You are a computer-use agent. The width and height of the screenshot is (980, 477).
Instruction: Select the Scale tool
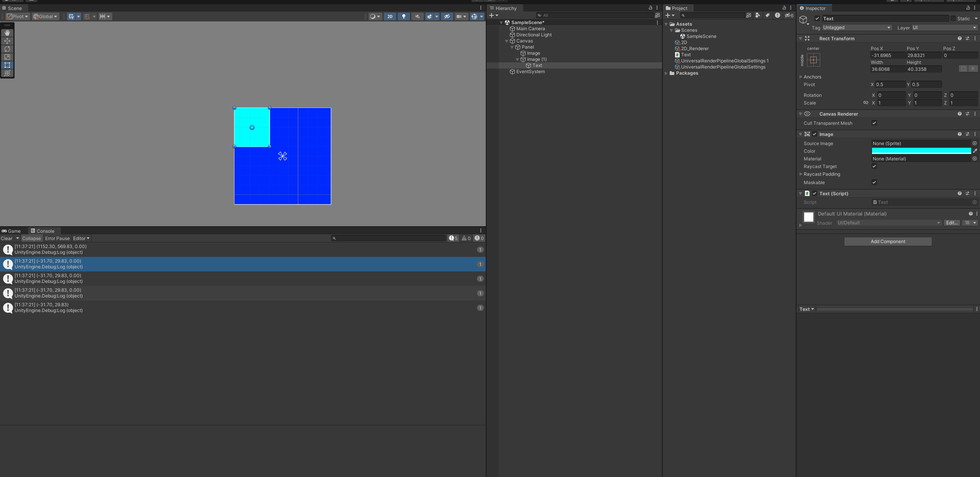(x=7, y=57)
